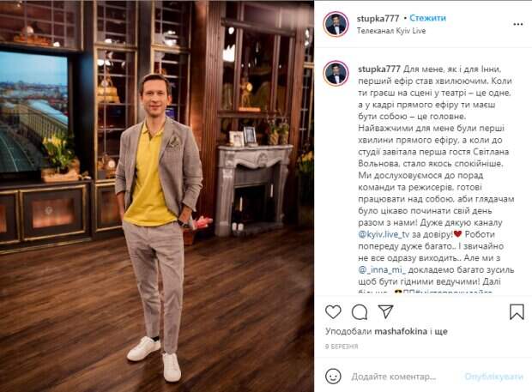Click the Опублікувати post button
This screenshot has width=532, height=392.
click(x=493, y=377)
